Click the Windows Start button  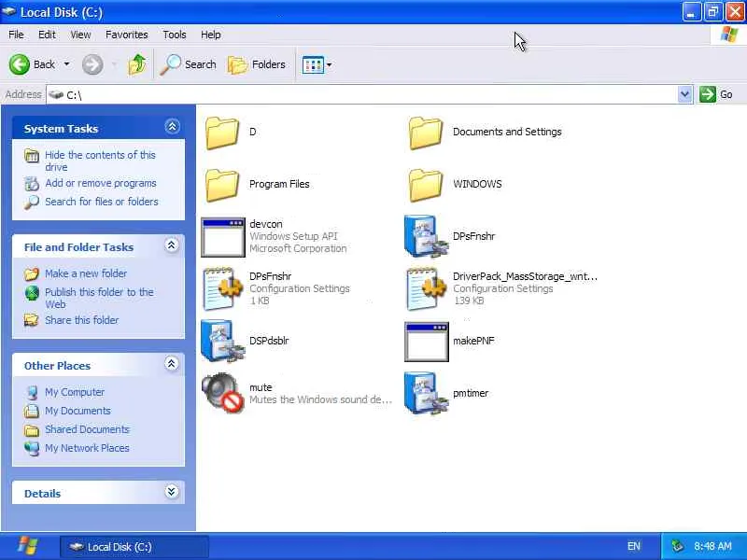28,546
